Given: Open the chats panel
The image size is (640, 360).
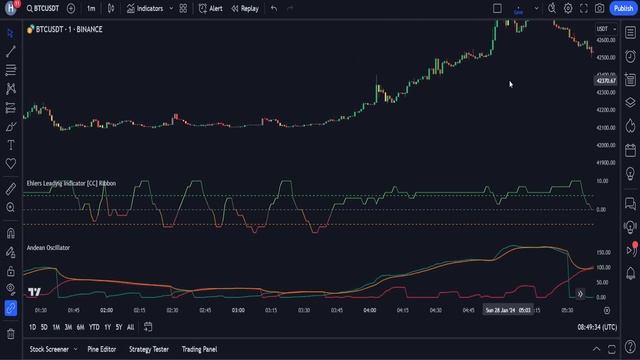Looking at the screenshot, I should click(630, 203).
